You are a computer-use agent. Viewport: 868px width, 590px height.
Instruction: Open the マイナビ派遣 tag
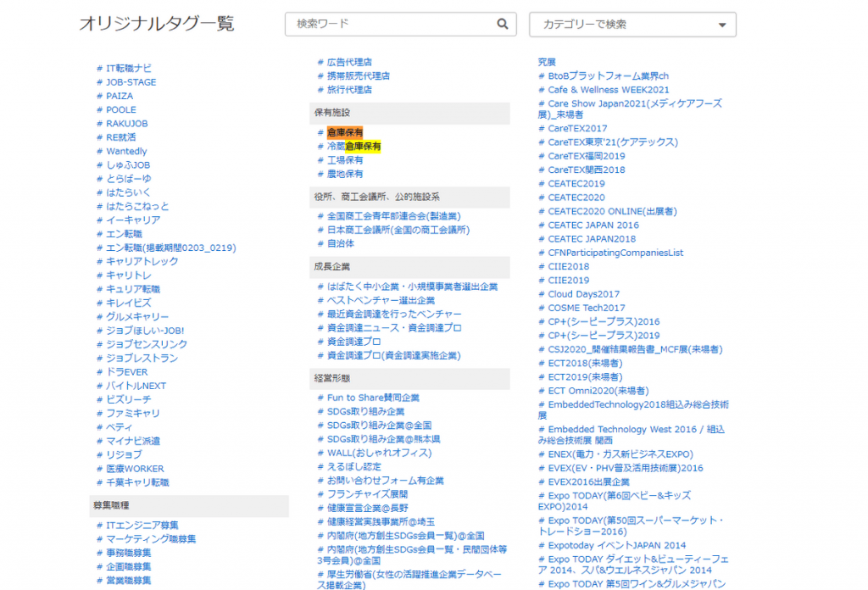point(133,441)
